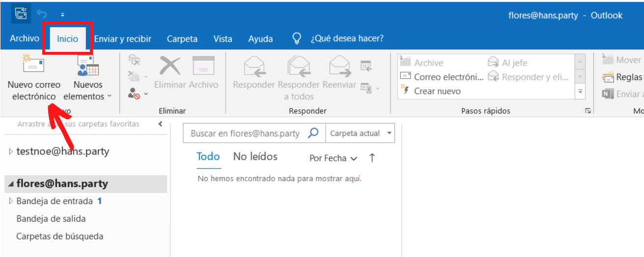Expand the Bandeja de entrada folder
The height and width of the screenshot is (257, 644).
coord(11,201)
